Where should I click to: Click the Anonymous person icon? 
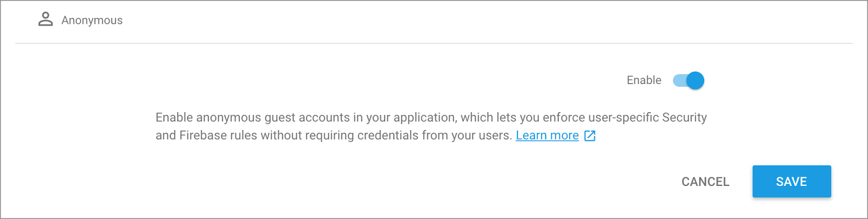(x=46, y=20)
